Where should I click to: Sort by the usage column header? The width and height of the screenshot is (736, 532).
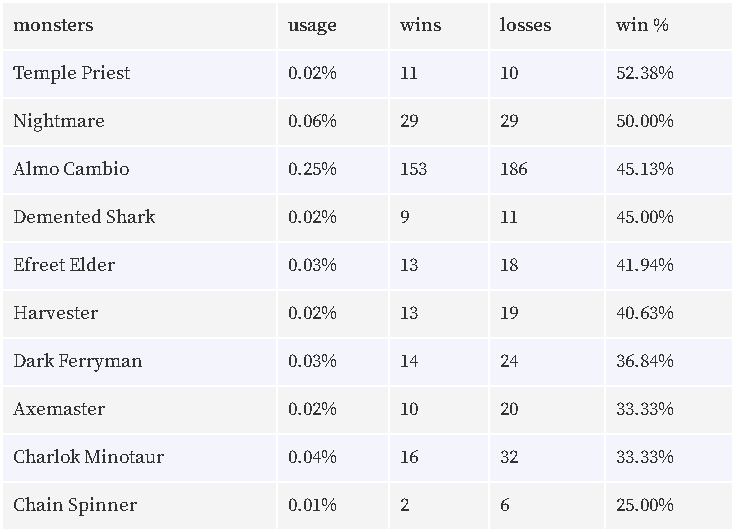[312, 25]
